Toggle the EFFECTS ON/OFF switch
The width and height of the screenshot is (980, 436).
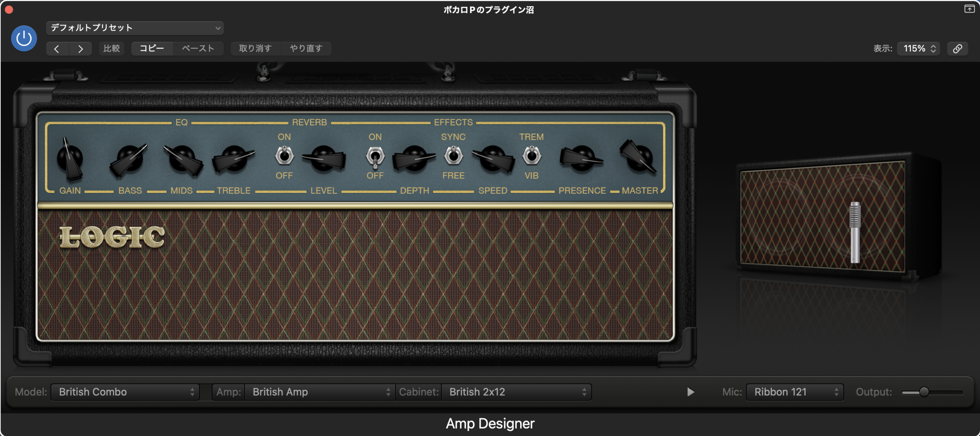[x=375, y=157]
